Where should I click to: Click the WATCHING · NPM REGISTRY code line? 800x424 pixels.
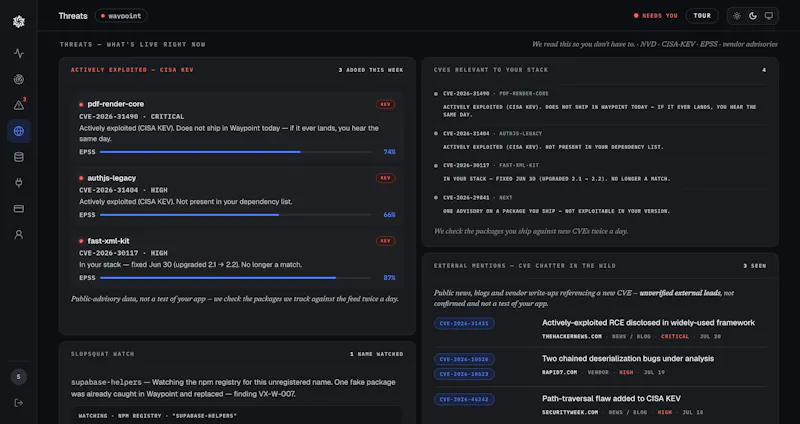[158, 416]
